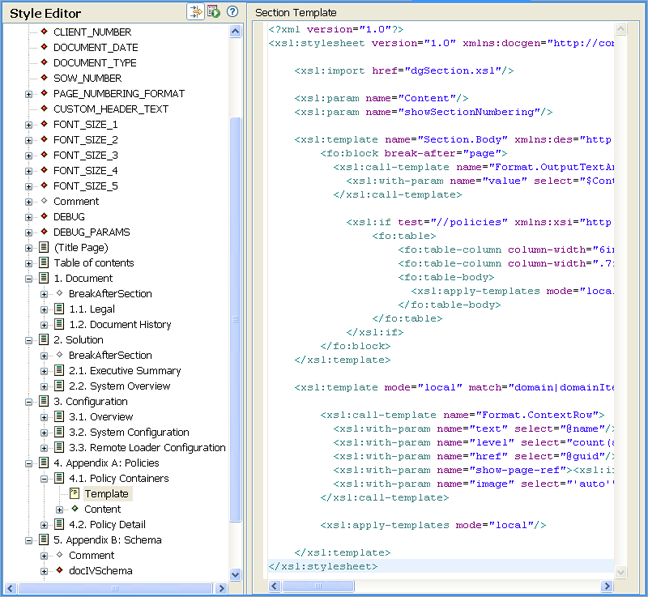The width and height of the screenshot is (648, 597).
Task: Click the fo:block break-after line
Action: click(413, 153)
